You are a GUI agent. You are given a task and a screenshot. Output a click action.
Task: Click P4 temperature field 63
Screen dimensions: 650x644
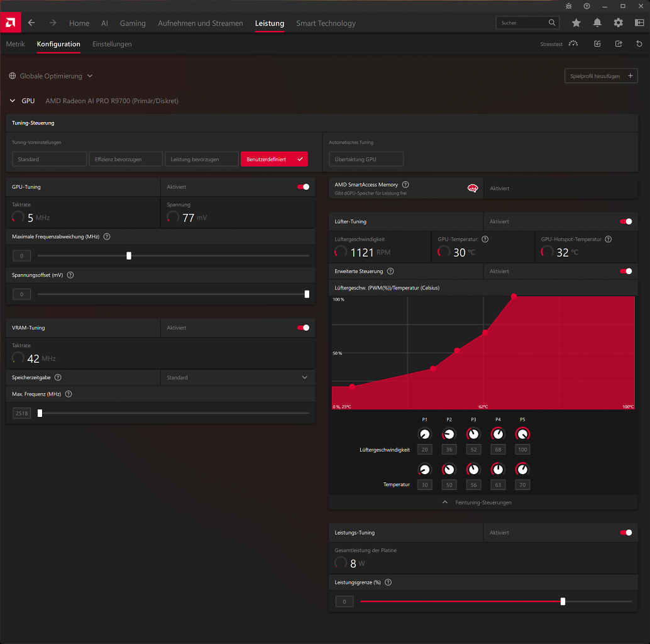click(x=498, y=485)
